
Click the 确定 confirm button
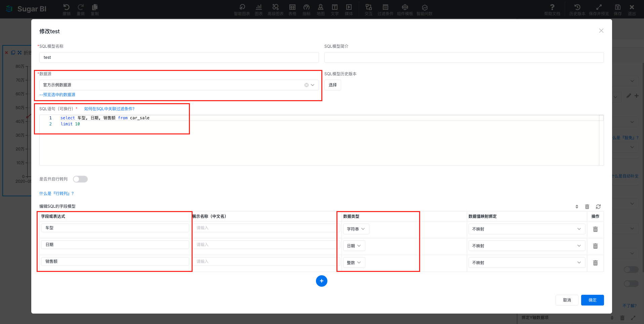click(593, 300)
